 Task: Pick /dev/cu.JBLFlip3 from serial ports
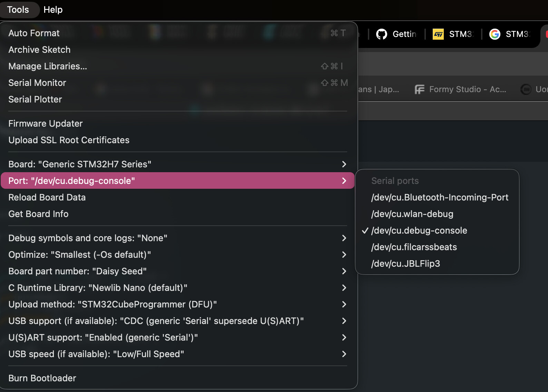click(x=405, y=264)
